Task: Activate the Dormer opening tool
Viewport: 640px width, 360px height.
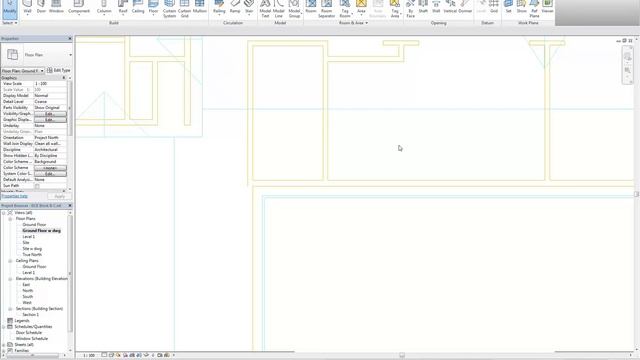Action: [x=465, y=7]
